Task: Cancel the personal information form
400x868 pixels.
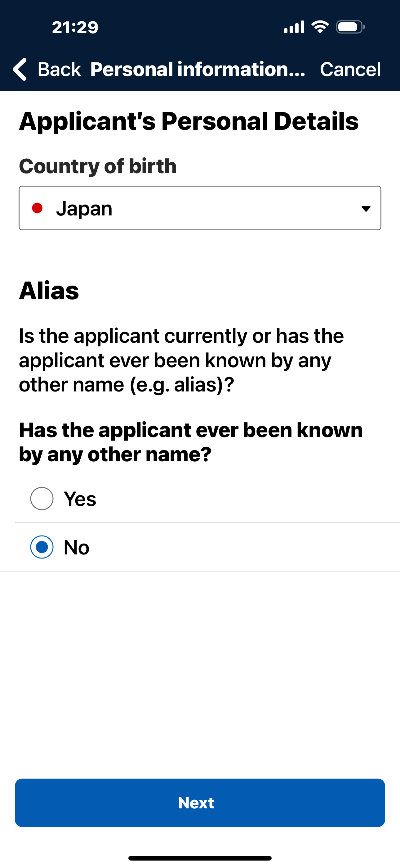Action: 350,70
